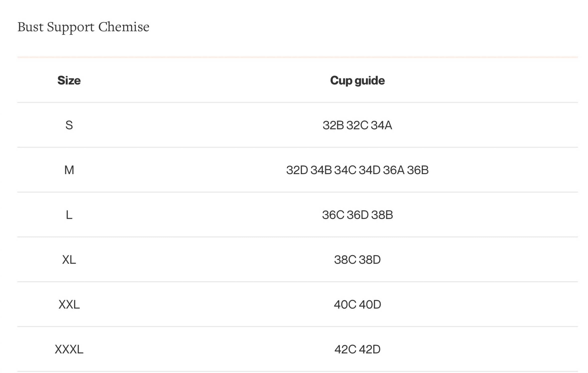Click 34A in the S row

pos(381,125)
